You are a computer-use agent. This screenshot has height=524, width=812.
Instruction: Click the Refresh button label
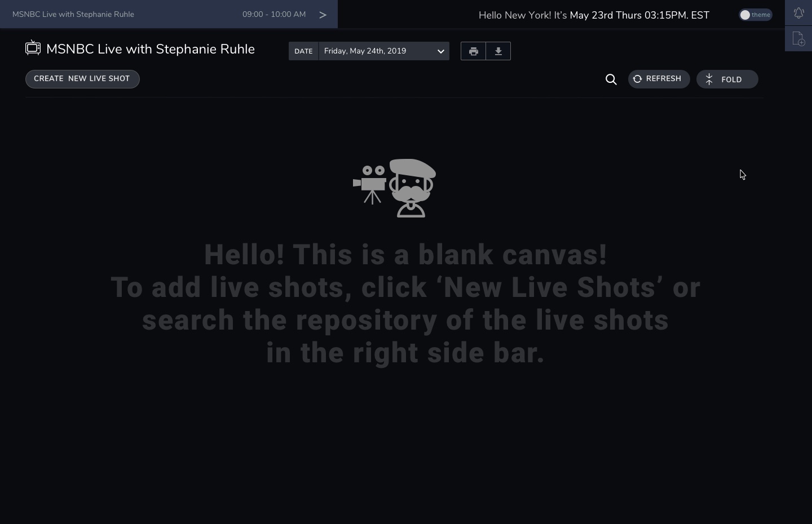pos(663,79)
